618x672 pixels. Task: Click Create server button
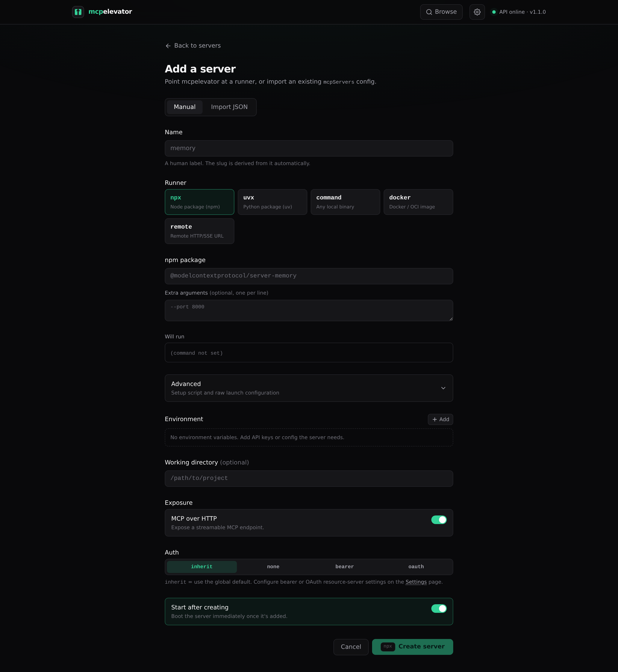click(412, 647)
